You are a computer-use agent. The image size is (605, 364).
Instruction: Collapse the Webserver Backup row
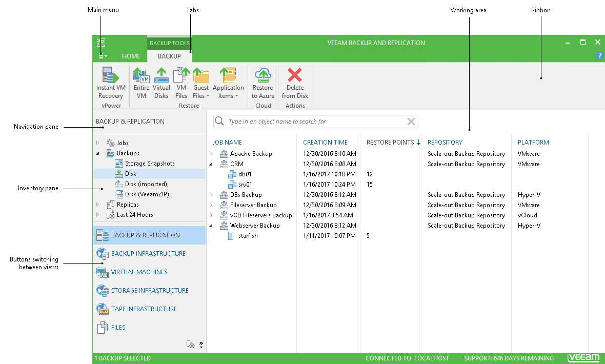pos(211,226)
